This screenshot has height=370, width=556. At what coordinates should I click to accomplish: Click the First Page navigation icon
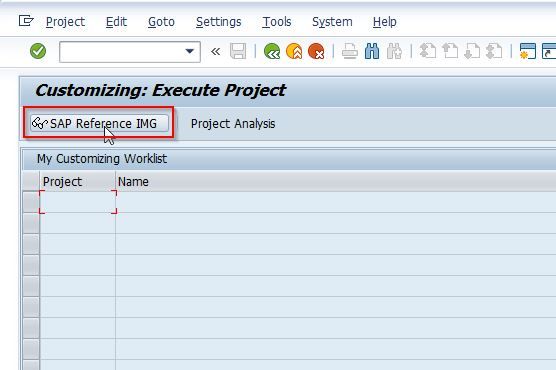[428, 51]
